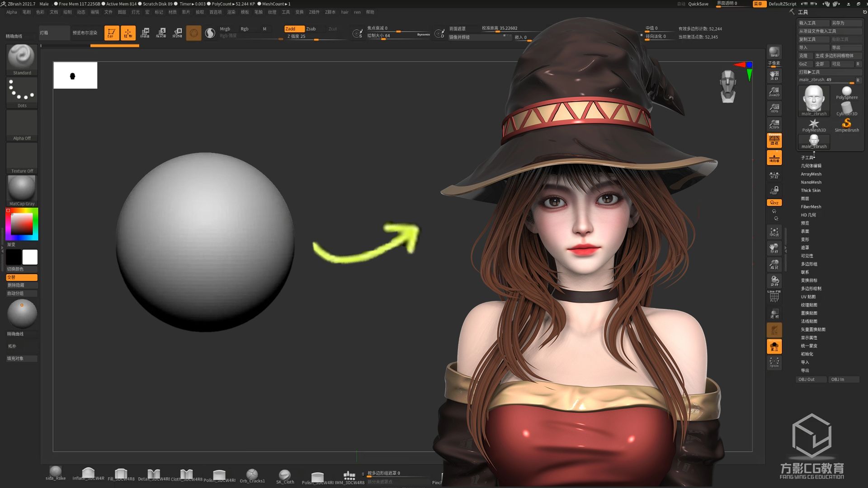
Task: Open the hair menu
Action: 344,12
